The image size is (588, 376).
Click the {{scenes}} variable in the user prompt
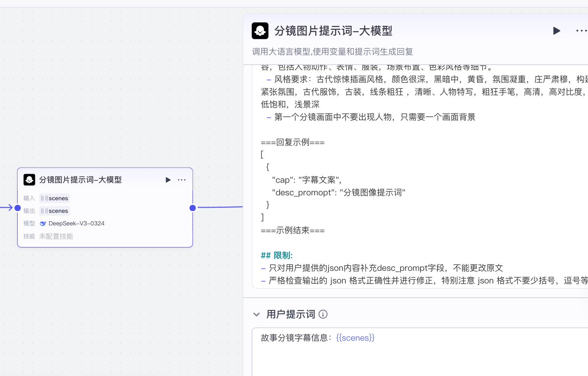(x=355, y=338)
